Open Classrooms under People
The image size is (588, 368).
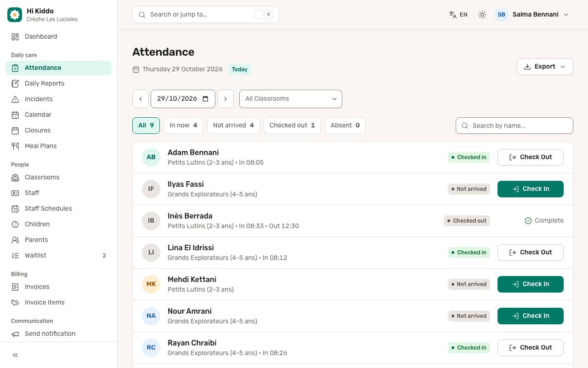[x=58, y=177]
